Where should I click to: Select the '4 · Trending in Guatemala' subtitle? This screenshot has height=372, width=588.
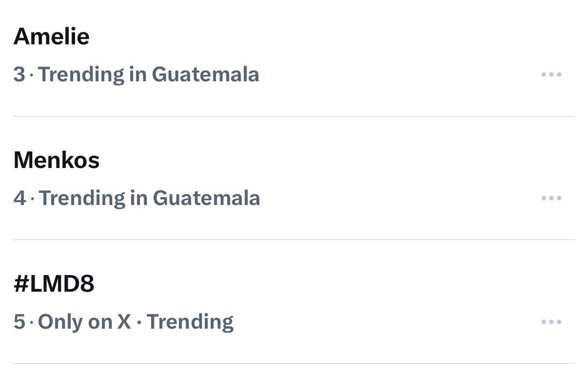tap(137, 198)
